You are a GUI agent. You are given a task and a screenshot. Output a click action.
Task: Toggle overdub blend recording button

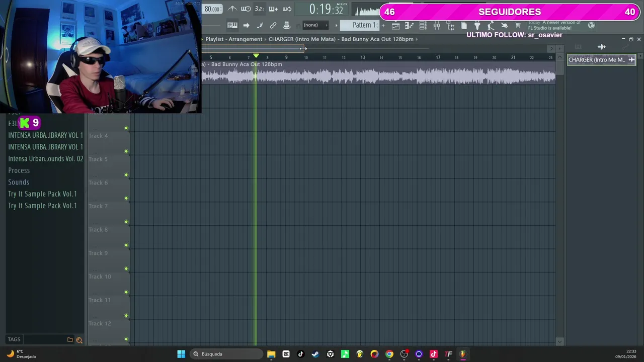273,9
